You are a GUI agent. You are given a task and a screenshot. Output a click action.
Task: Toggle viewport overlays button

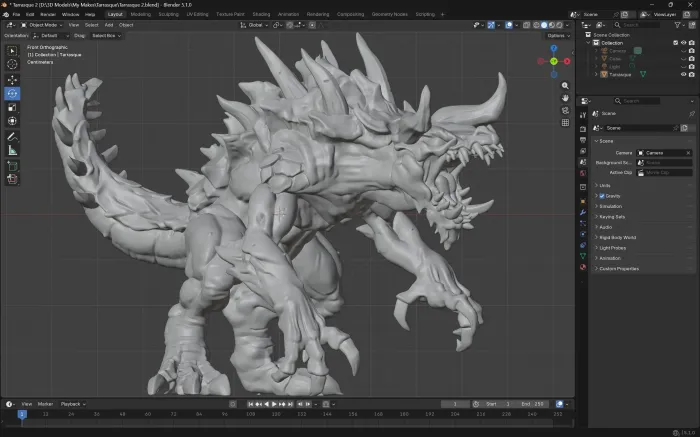point(509,25)
